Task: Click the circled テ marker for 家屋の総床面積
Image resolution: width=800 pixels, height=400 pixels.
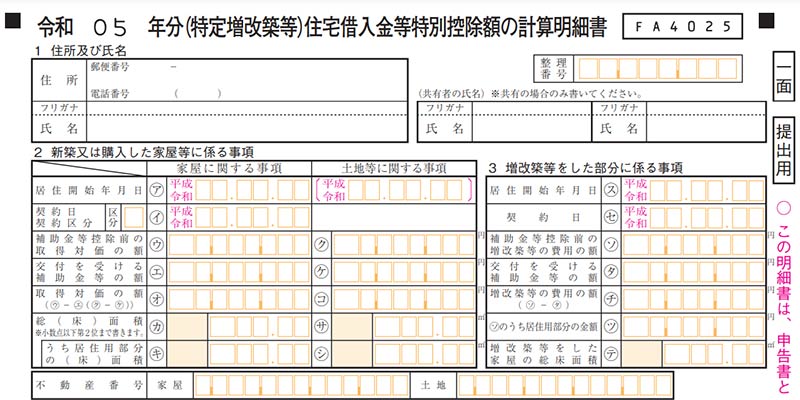Action: [611, 352]
